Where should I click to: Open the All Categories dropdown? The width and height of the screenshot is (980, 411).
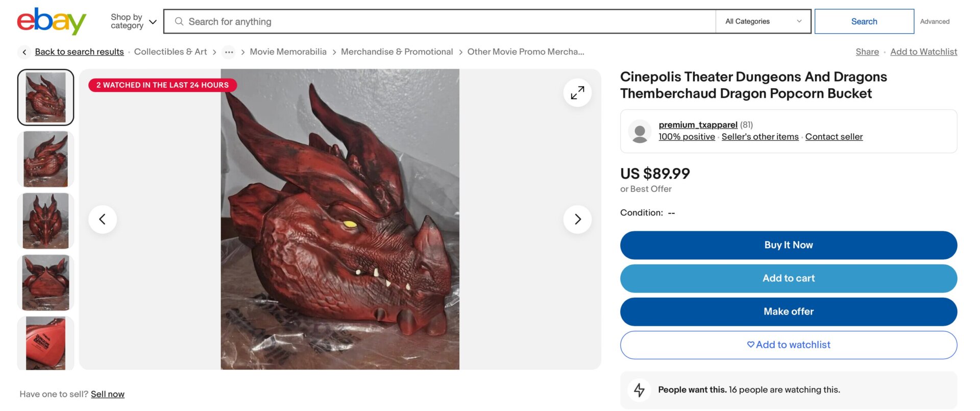[763, 21]
